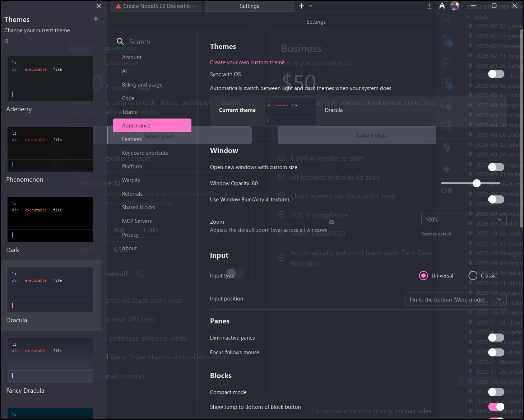Click the crossed-out cloud icon next to Zoom
The height and width of the screenshot is (420, 524).
(x=332, y=222)
